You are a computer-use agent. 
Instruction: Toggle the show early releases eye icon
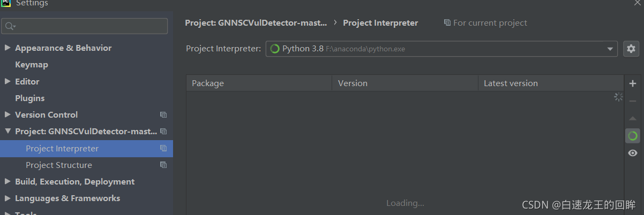coord(633,153)
